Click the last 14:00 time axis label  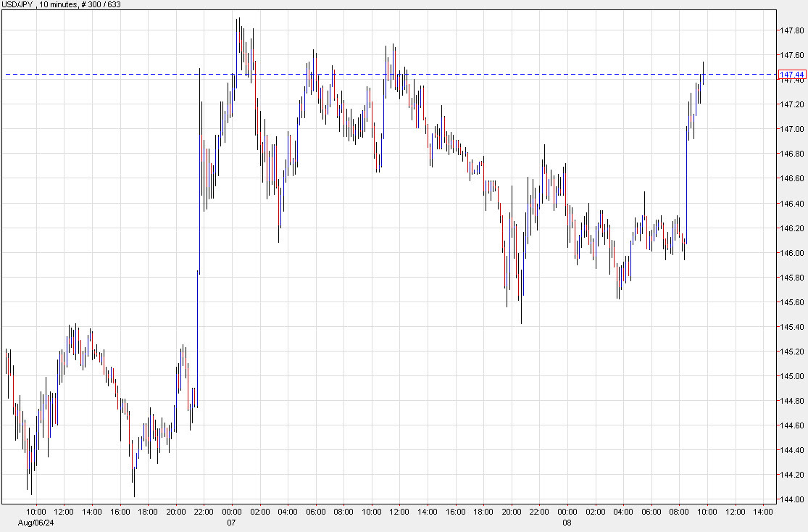coord(763,512)
